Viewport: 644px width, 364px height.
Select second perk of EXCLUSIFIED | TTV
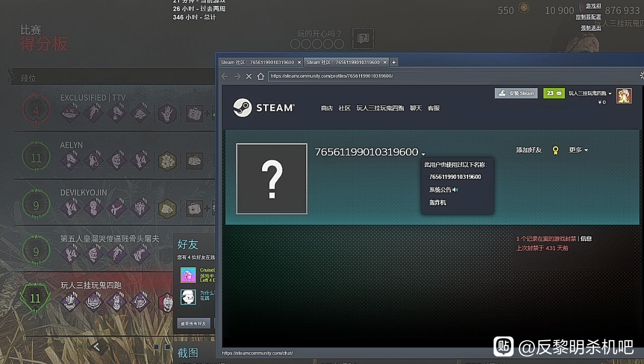coord(93,113)
